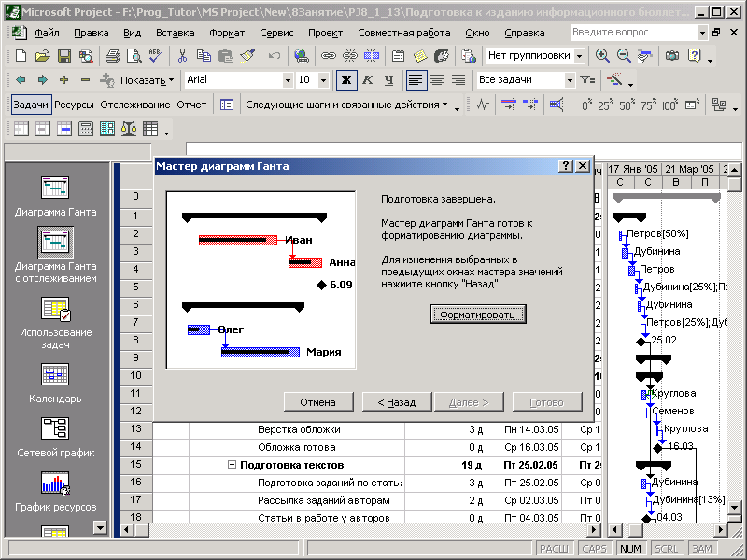Open a file with the folder icon
747x560 pixels.
(x=42, y=56)
